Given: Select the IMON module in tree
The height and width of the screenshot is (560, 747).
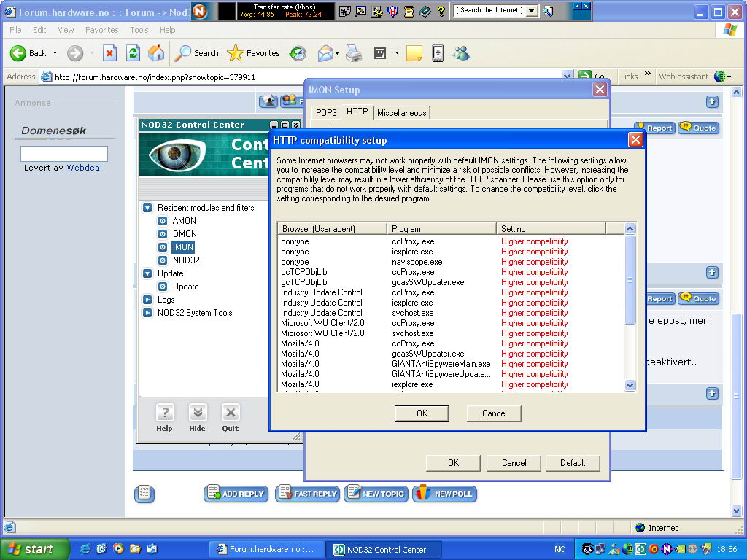Looking at the screenshot, I should pyautogui.click(x=183, y=247).
